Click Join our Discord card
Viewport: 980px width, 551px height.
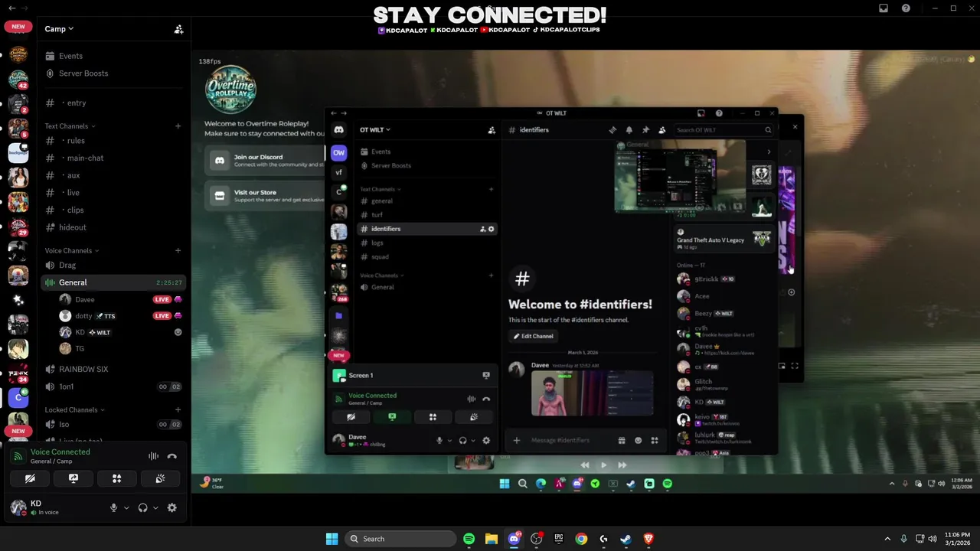(x=266, y=160)
